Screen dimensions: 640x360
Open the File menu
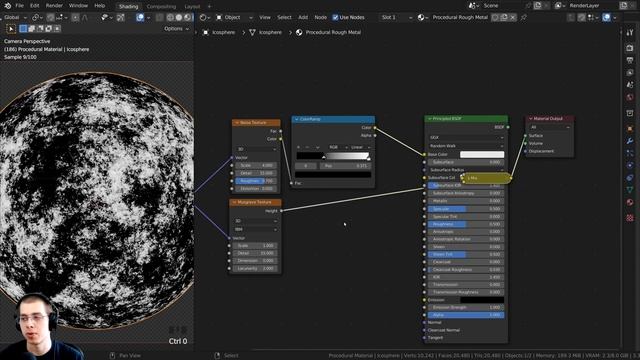point(19,6)
